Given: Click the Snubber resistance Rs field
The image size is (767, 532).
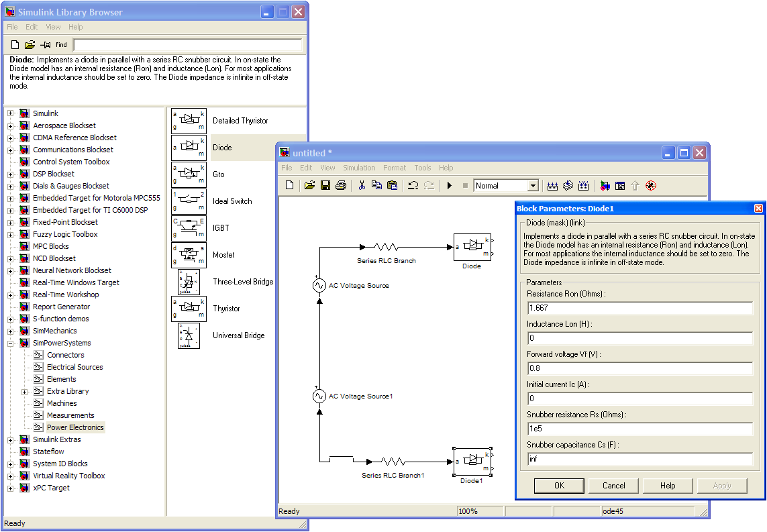Looking at the screenshot, I should coord(640,429).
